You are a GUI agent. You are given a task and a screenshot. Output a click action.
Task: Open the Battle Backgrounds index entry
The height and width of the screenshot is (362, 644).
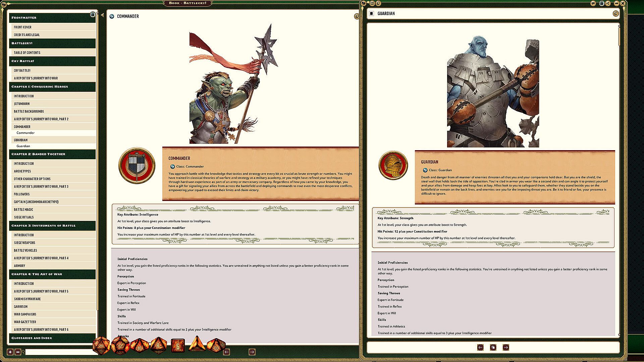29,111
